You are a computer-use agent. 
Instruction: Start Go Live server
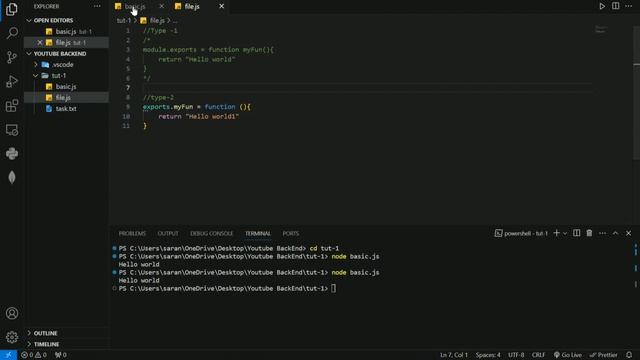click(568, 355)
